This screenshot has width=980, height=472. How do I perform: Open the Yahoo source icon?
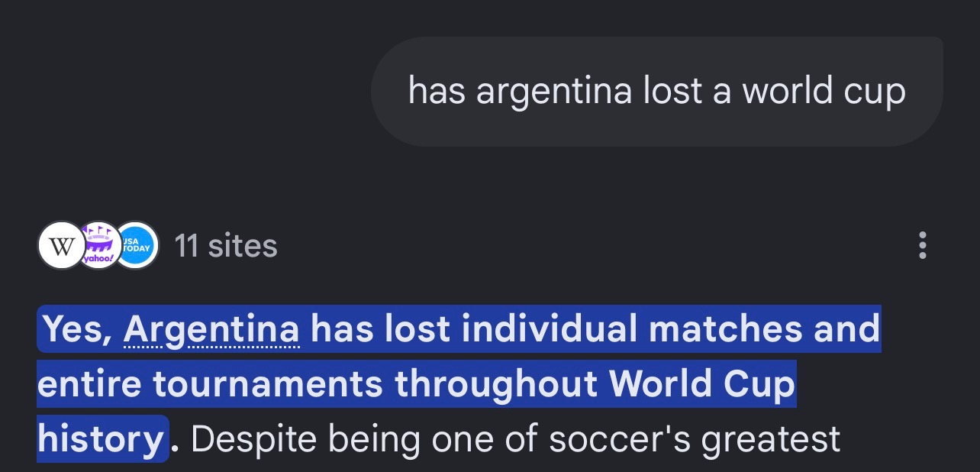tap(98, 246)
